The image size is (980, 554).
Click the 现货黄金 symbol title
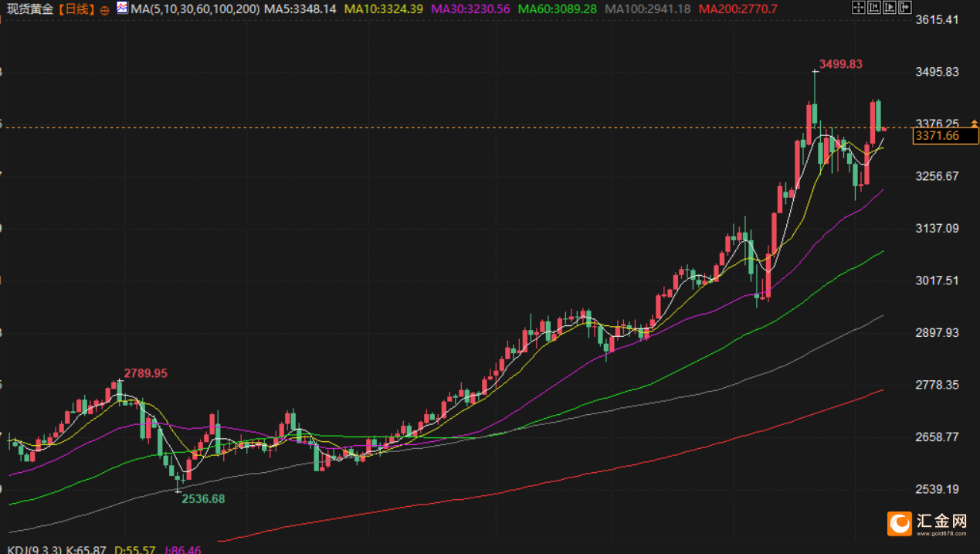(x=30, y=9)
